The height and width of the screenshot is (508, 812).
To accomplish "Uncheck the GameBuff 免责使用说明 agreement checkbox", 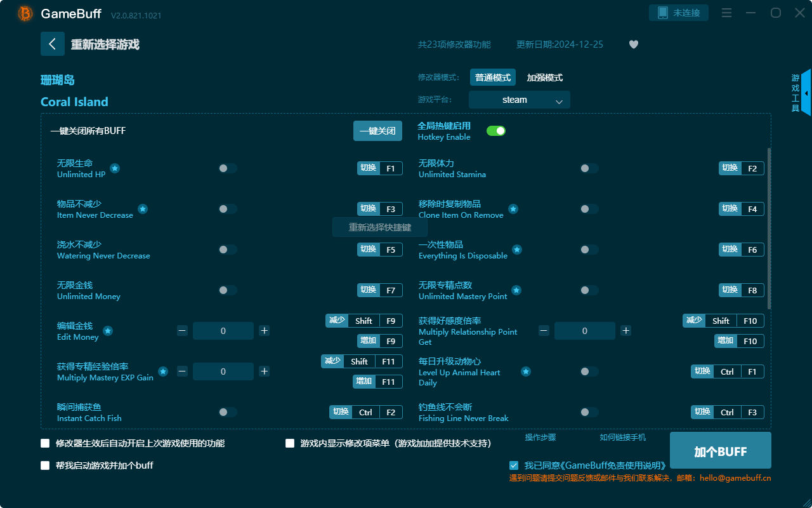I will click(x=514, y=465).
